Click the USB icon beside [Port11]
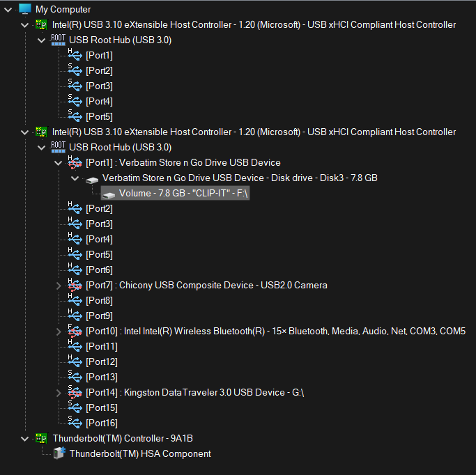476x475 pixels. coord(75,345)
